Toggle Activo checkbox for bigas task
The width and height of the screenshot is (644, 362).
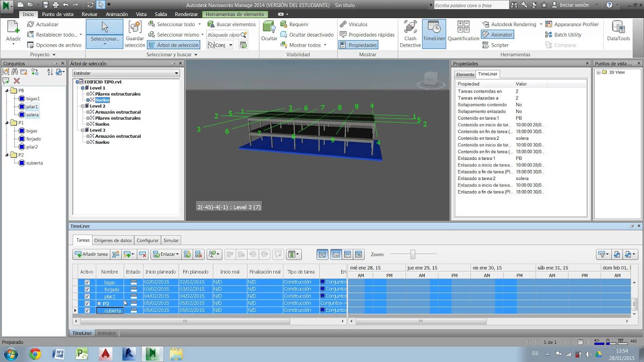click(87, 283)
